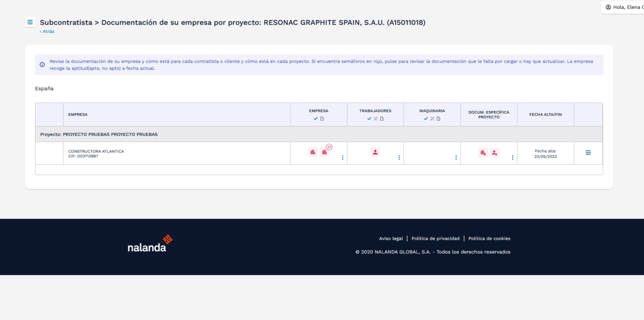The image size is (644, 320).
Task: Open the three-line actions menu for Constructora Atlantica
Action: tap(588, 153)
